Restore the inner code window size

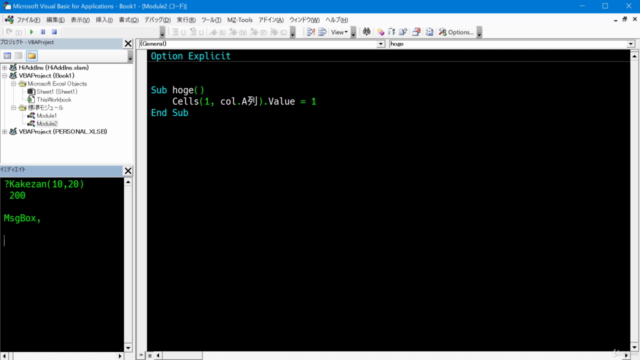click(x=624, y=19)
